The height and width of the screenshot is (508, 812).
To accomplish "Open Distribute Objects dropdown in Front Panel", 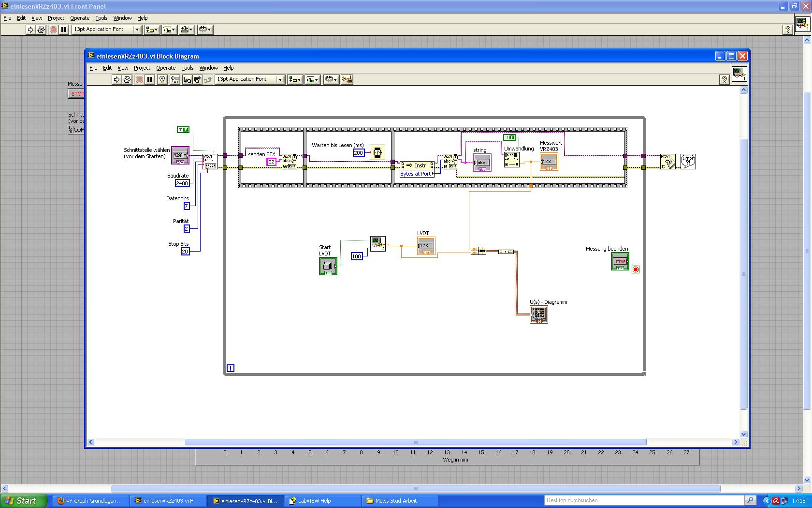I will click(x=169, y=30).
